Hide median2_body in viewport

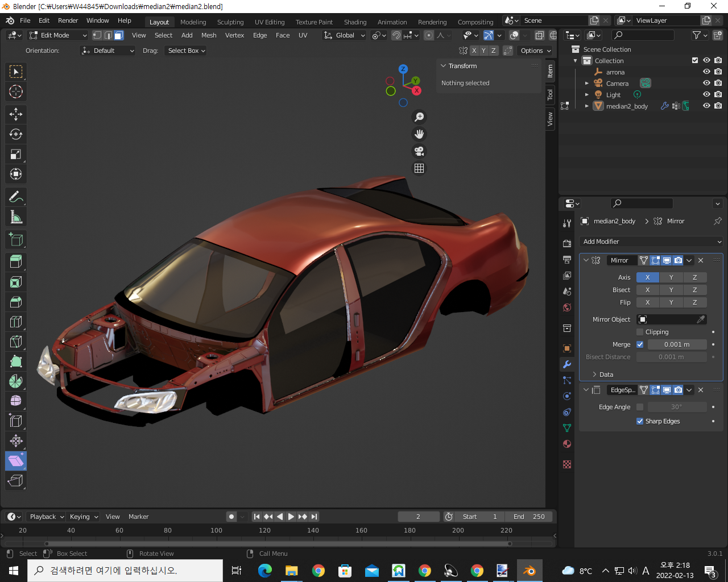[706, 106]
